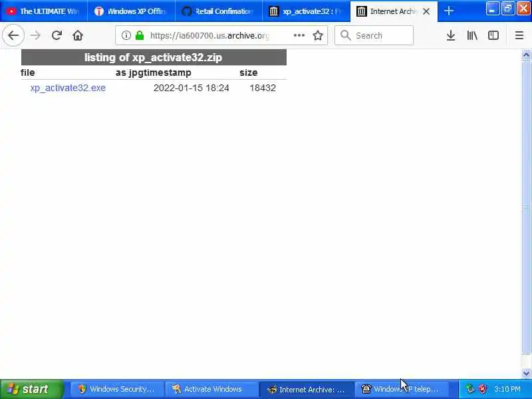Viewport: 532px width, 399px height.
Task: Reload the current page
Action: coord(57,35)
